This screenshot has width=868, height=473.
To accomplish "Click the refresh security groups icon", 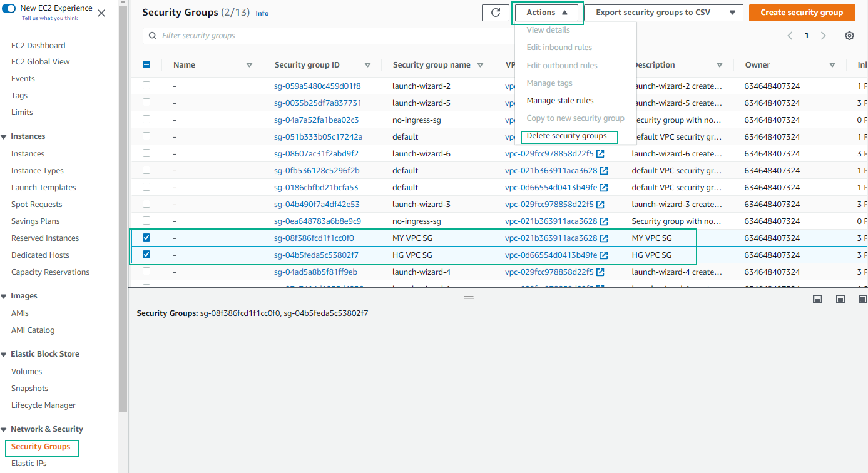I will 496,13.
